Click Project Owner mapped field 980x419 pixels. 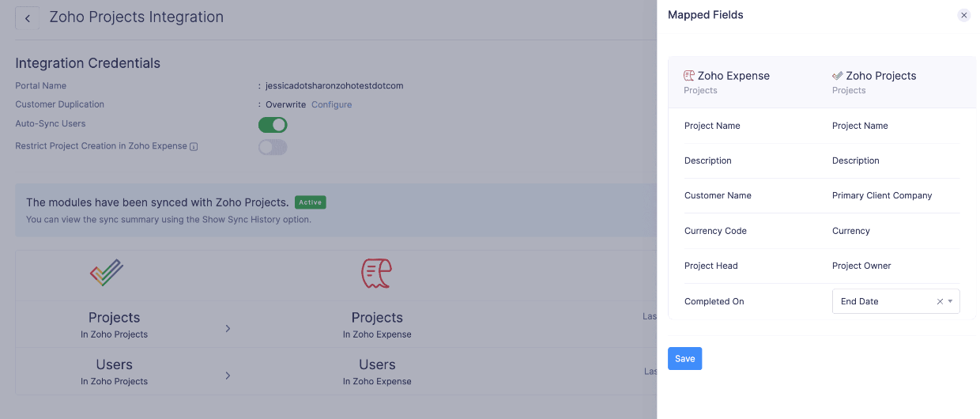pos(861,266)
